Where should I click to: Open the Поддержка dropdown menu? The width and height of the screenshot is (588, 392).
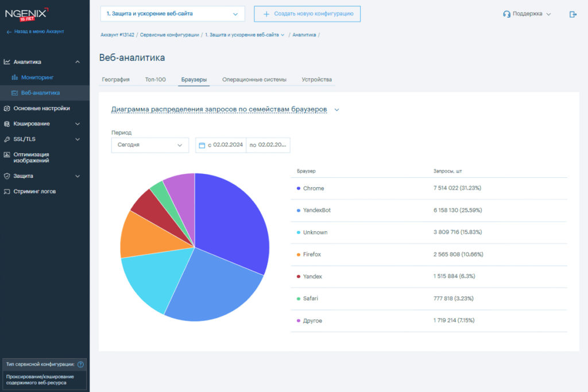click(527, 14)
